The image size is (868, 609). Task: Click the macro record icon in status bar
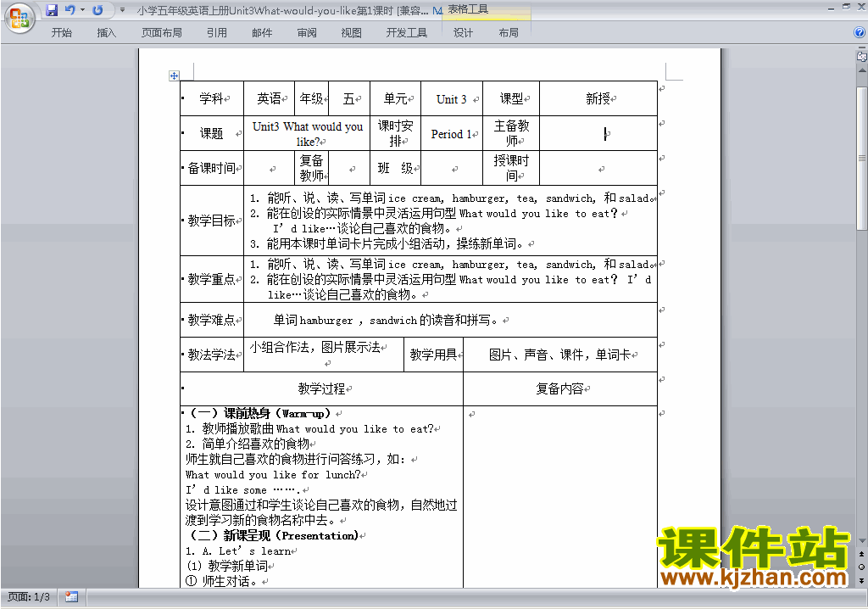pyautogui.click(x=71, y=597)
